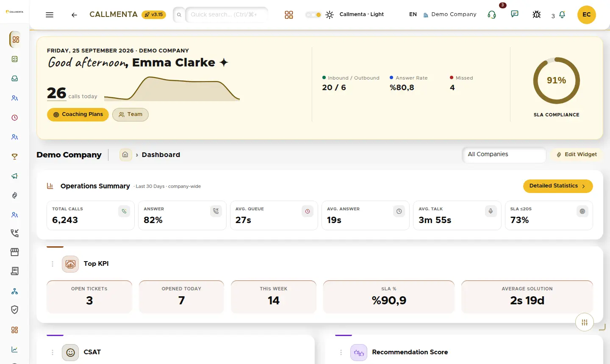Open the org hierarchy icon in sidebar
This screenshot has width=610, height=364.
click(x=15, y=291)
